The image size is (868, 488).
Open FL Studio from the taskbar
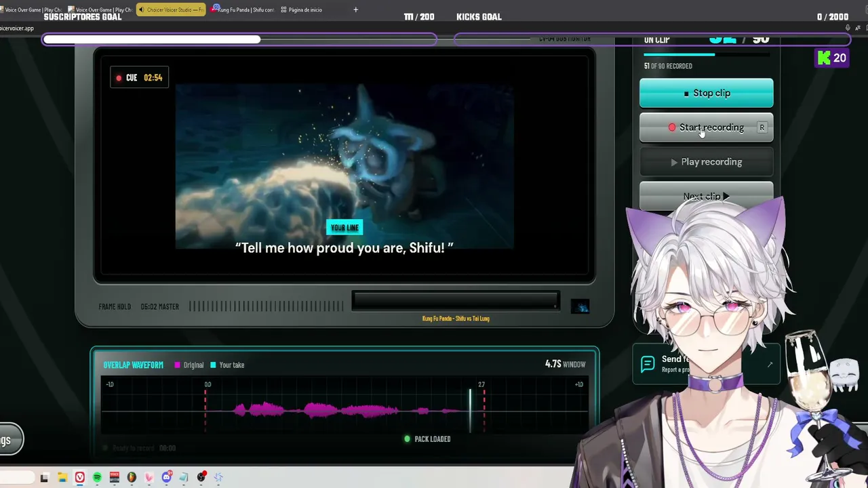coord(132,478)
